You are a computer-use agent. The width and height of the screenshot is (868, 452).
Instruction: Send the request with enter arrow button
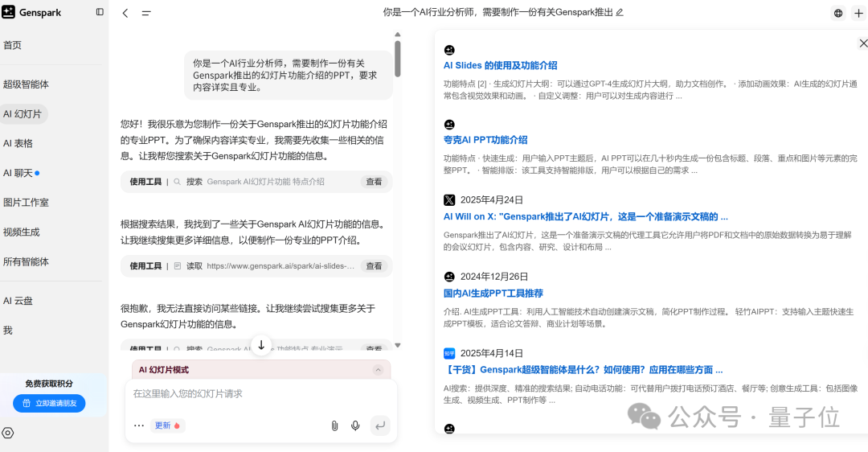pyautogui.click(x=379, y=425)
